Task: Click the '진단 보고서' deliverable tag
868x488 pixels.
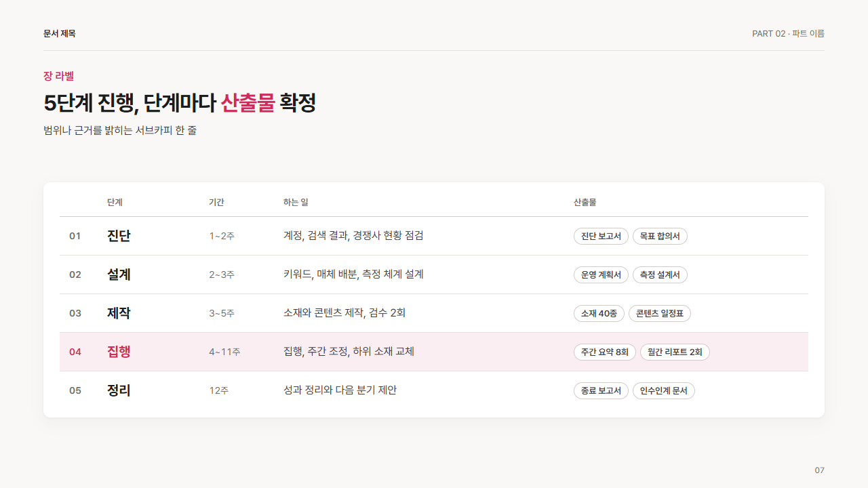Action: pyautogui.click(x=601, y=236)
